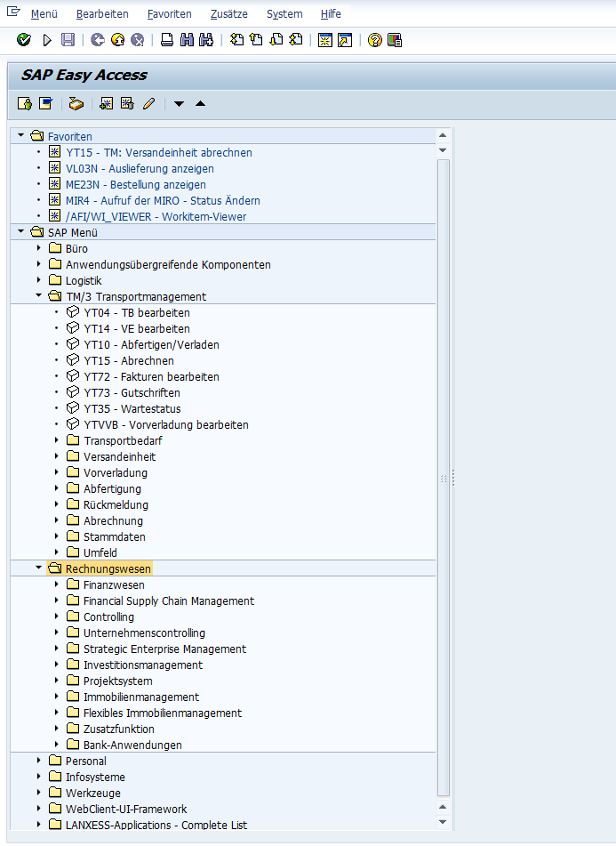This screenshot has width=616, height=846.
Task: Click the green Enter checkmark icon
Action: tap(24, 39)
